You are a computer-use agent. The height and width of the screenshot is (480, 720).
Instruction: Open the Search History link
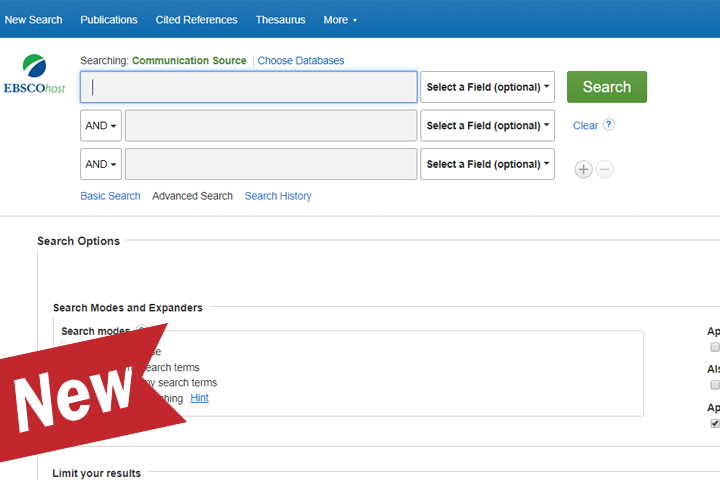278,196
